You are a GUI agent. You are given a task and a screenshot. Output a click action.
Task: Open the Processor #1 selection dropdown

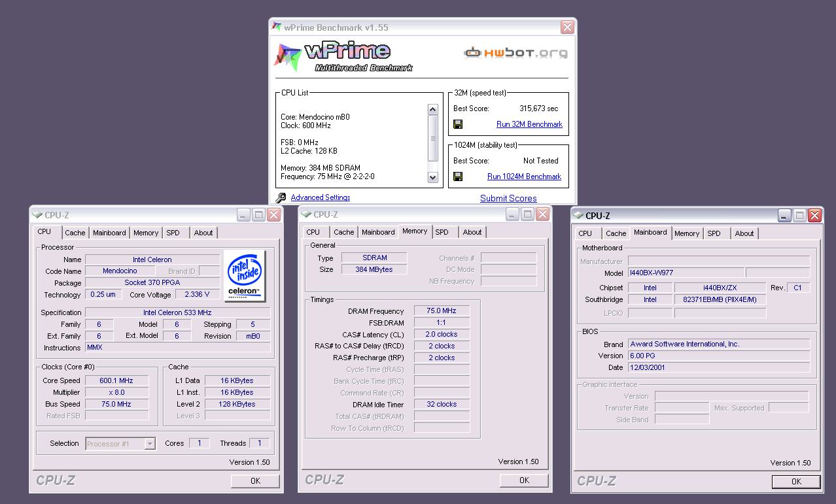[x=121, y=444]
